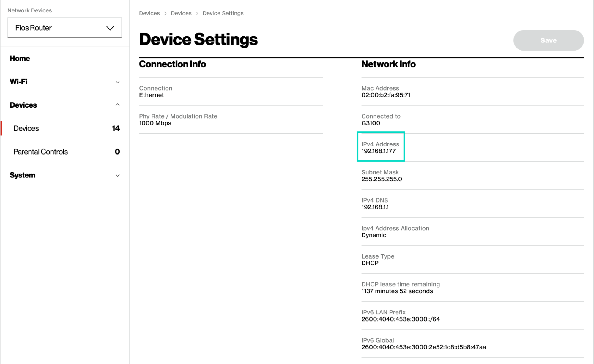The image size is (594, 364).
Task: Click the Devices count badge 14
Action: 116,128
